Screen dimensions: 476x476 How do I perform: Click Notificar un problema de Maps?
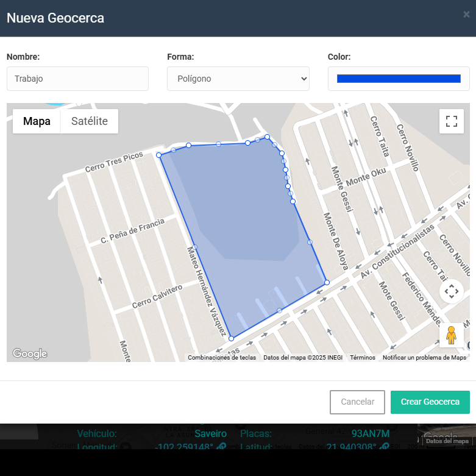click(424, 358)
